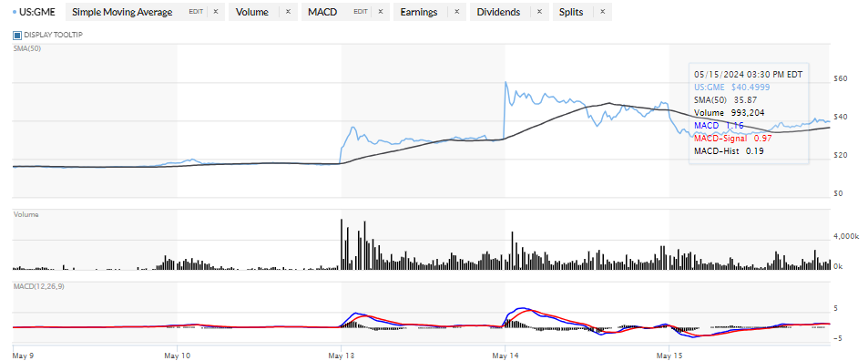Click the tooltip date 05/15/2024 03:30 PM EDT
The height and width of the screenshot is (361, 868).
click(x=749, y=74)
